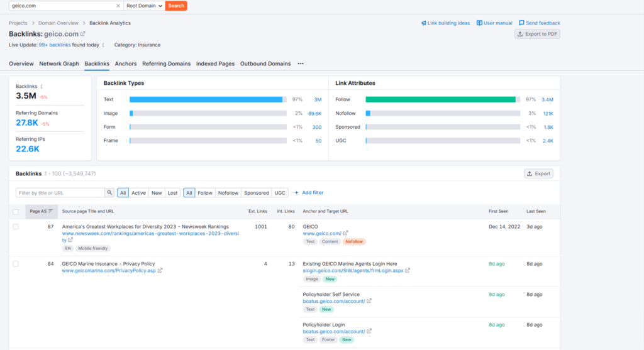Switch to the Indexed Pages tab
The height and width of the screenshot is (350, 644).
(215, 63)
